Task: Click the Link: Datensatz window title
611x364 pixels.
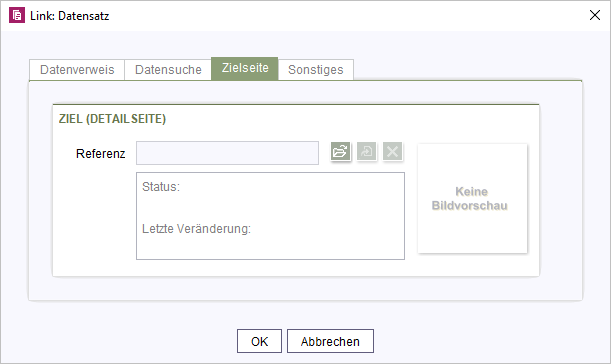Action: point(69,16)
